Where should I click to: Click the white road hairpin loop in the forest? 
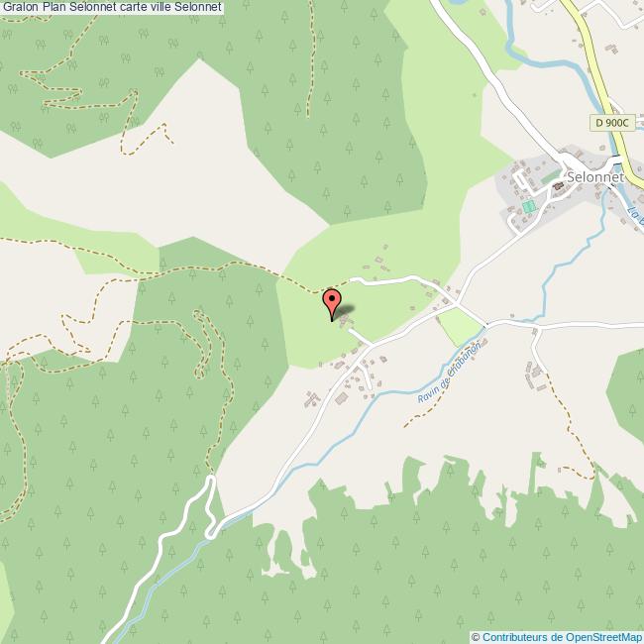pos(211,507)
